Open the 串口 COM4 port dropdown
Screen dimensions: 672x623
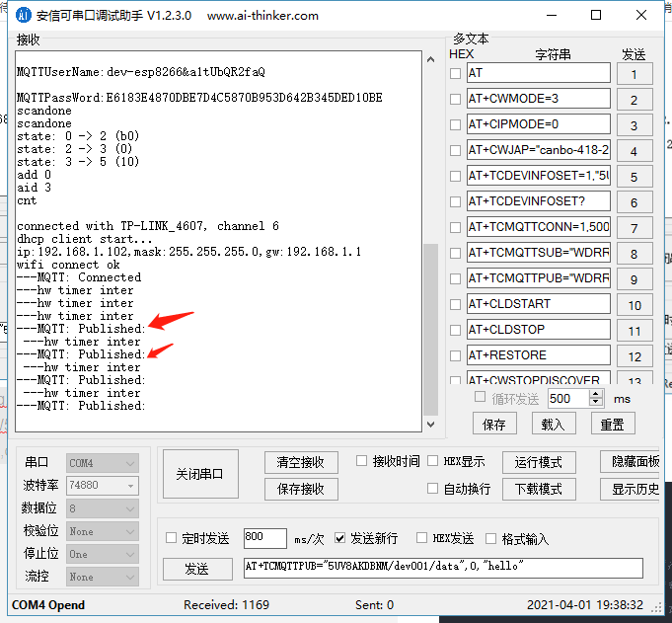tap(102, 463)
